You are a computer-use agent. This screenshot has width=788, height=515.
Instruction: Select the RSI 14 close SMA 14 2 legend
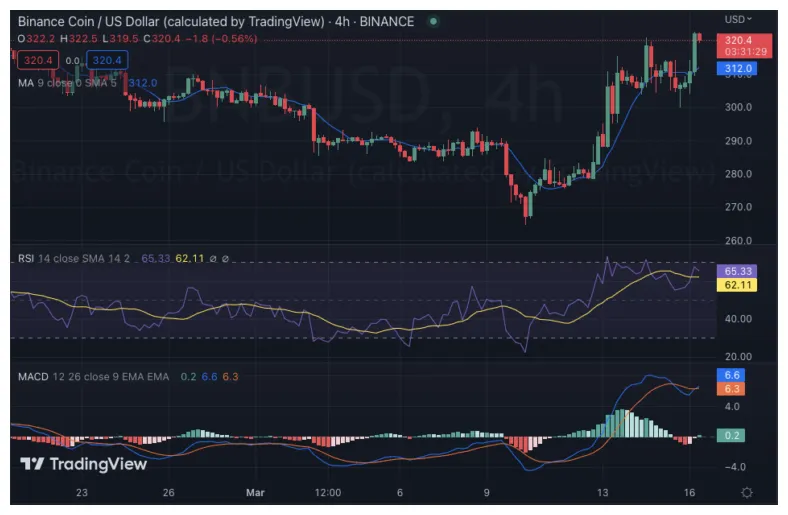[74, 258]
